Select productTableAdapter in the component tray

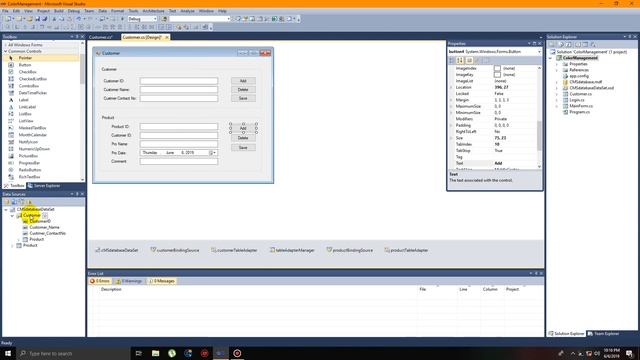pyautogui.click(x=407, y=250)
